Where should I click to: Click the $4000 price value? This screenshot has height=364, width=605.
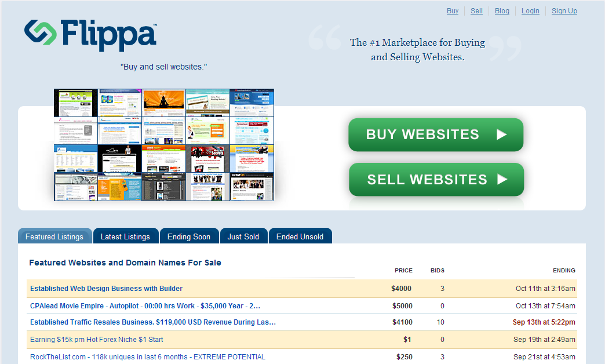tap(401, 288)
